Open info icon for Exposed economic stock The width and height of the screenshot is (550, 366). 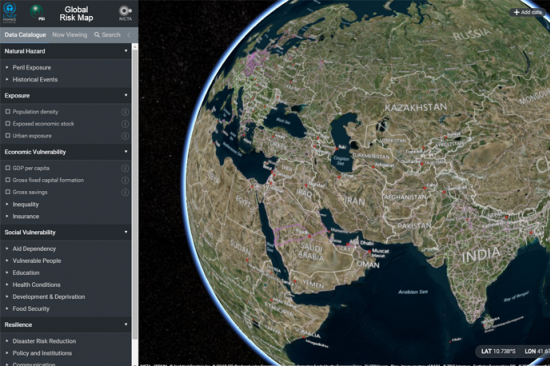click(x=125, y=124)
